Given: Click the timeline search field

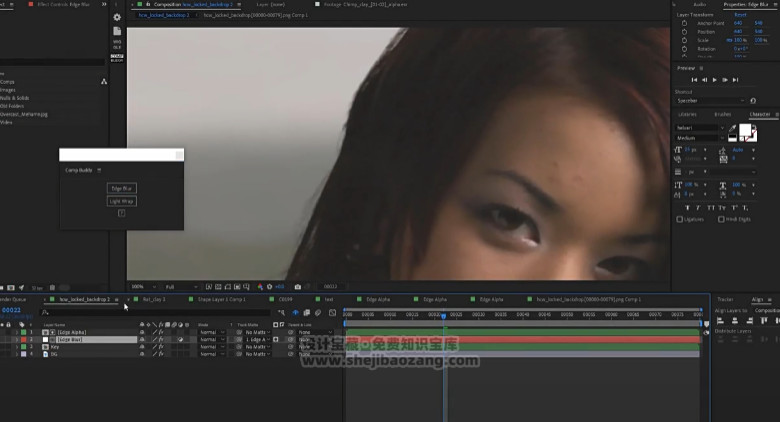Looking at the screenshot, I should click(x=155, y=313).
